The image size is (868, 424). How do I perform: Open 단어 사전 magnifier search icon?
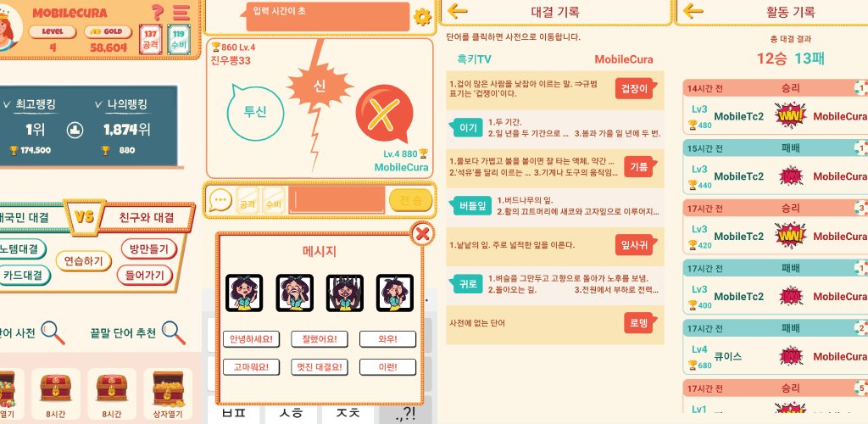[53, 332]
